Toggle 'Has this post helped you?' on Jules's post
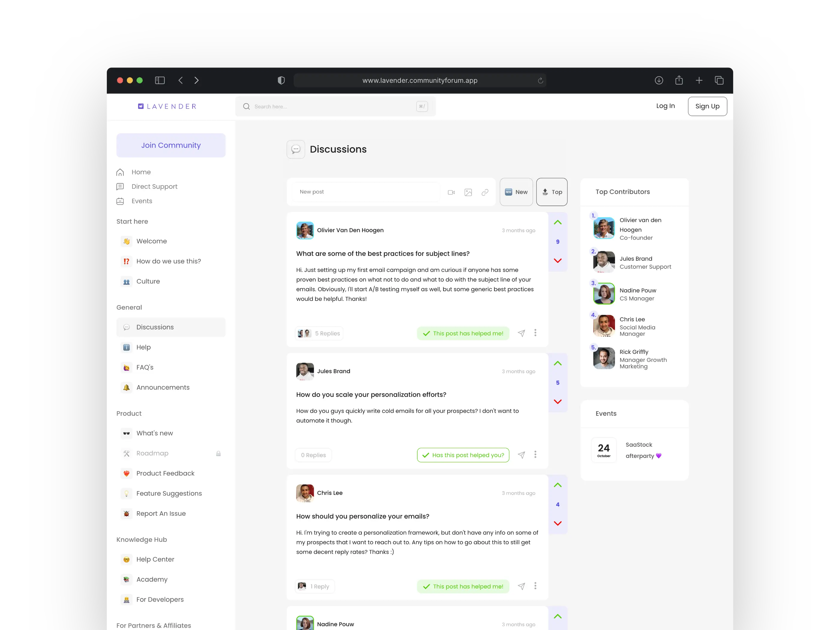 point(463,454)
